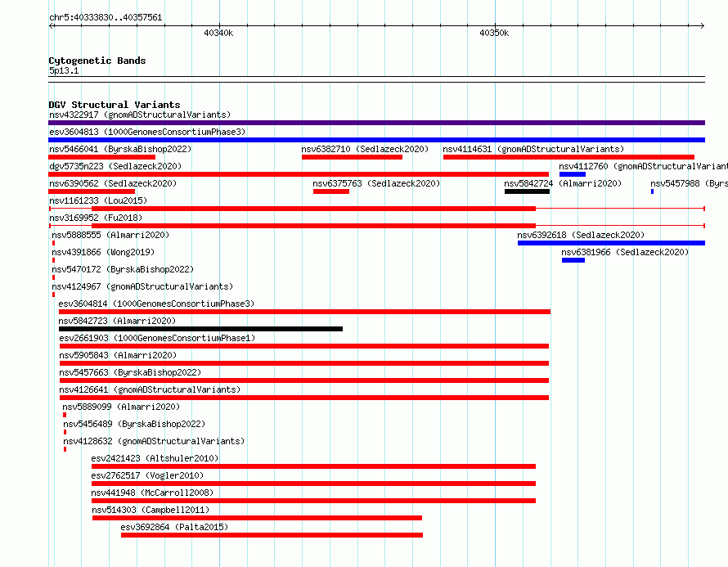728x567 pixels.
Task: Click the ruler's right arrow end
Action: pyautogui.click(x=703, y=25)
